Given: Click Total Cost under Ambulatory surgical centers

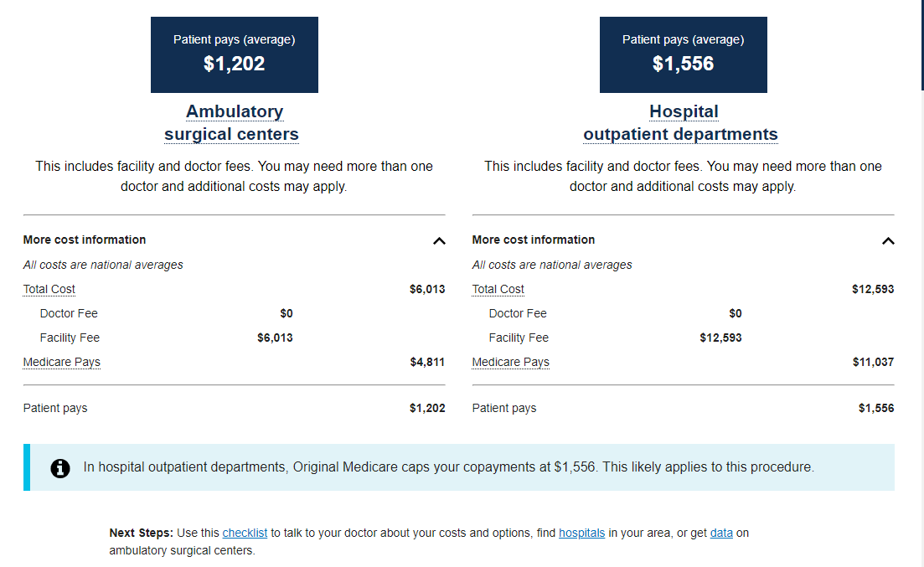Looking at the screenshot, I should (49, 289).
